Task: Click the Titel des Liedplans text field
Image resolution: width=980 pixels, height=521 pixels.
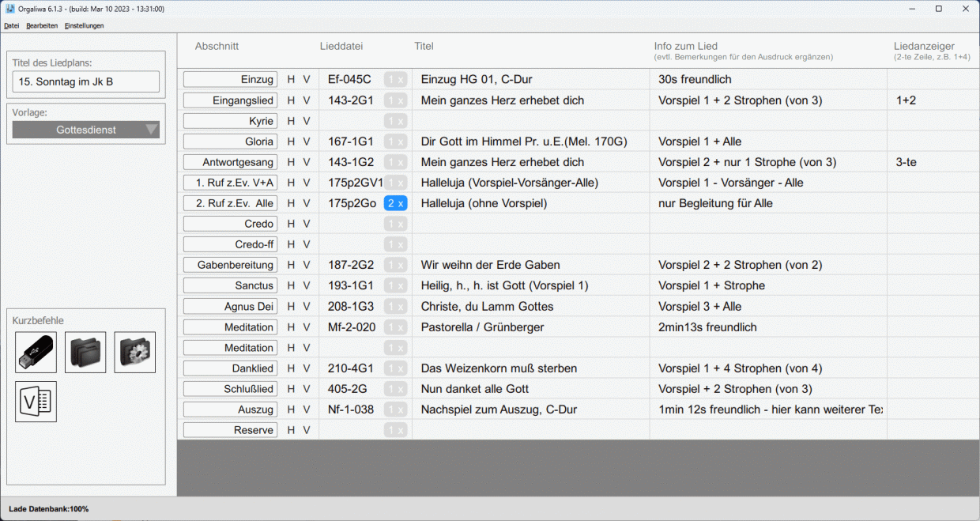Action: (x=86, y=81)
